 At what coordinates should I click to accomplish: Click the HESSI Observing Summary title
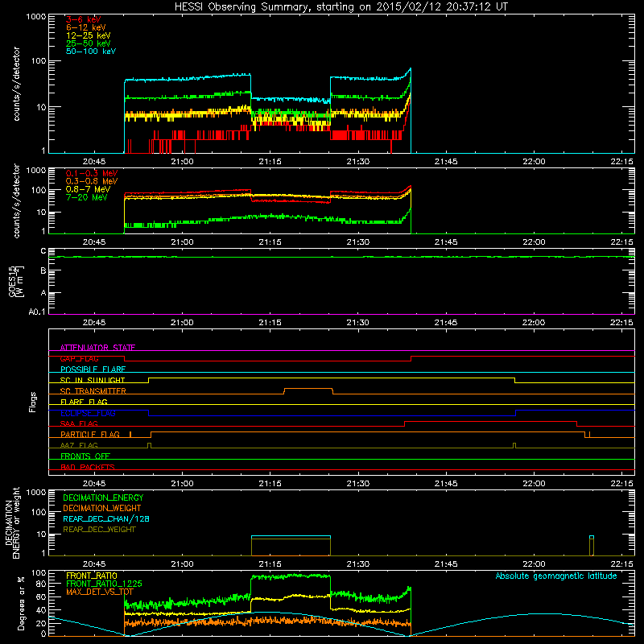coord(341,6)
